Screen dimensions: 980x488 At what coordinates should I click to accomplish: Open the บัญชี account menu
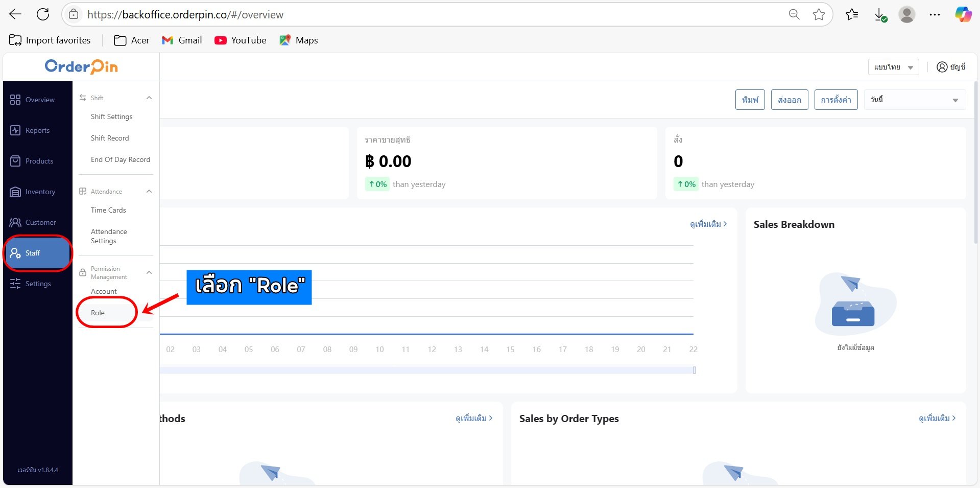[x=951, y=67]
